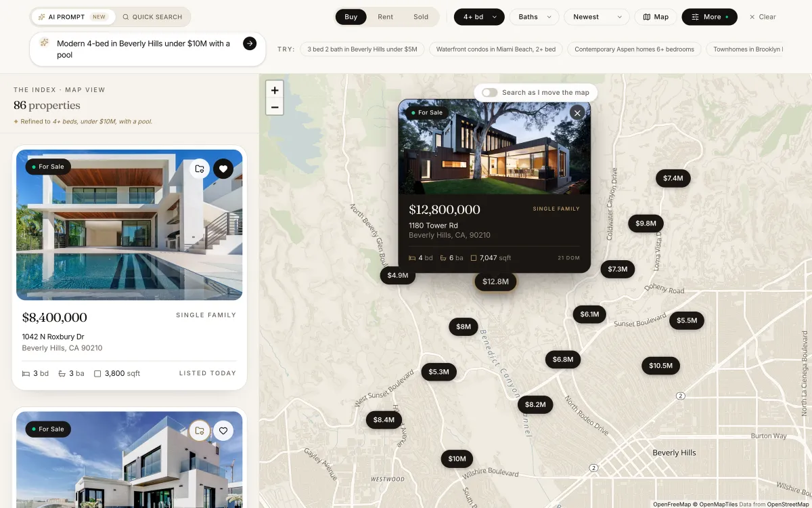Try 'Waterfront condos in Miami Beach, 2+ bed'
The width and height of the screenshot is (812, 508).
tap(496, 49)
